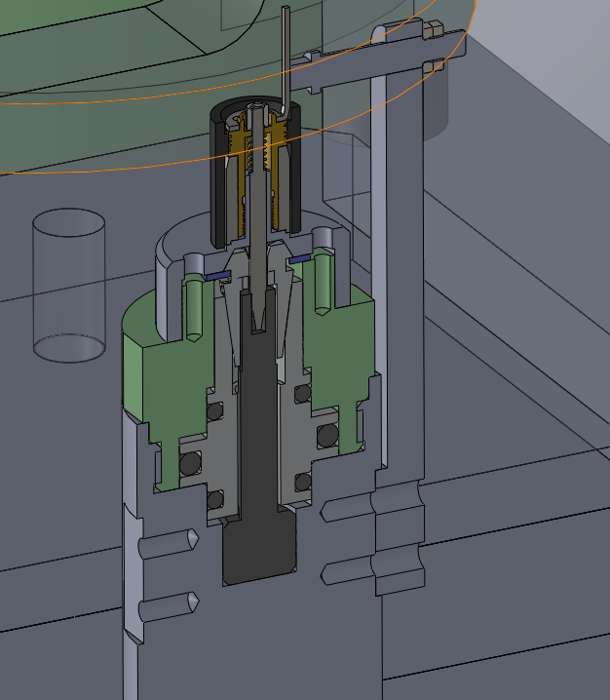
Task: Select the transparent cylinder on the left
Action: tap(69, 285)
